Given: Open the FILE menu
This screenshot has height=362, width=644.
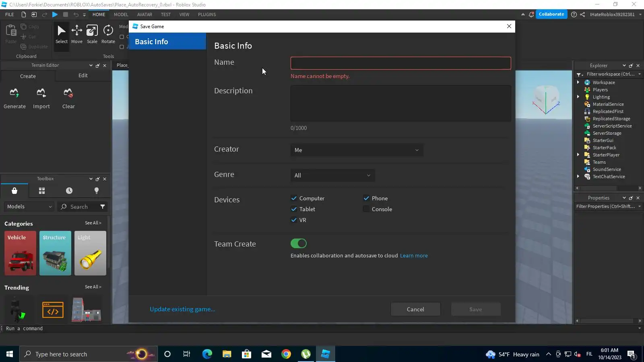Looking at the screenshot, I should (10, 14).
